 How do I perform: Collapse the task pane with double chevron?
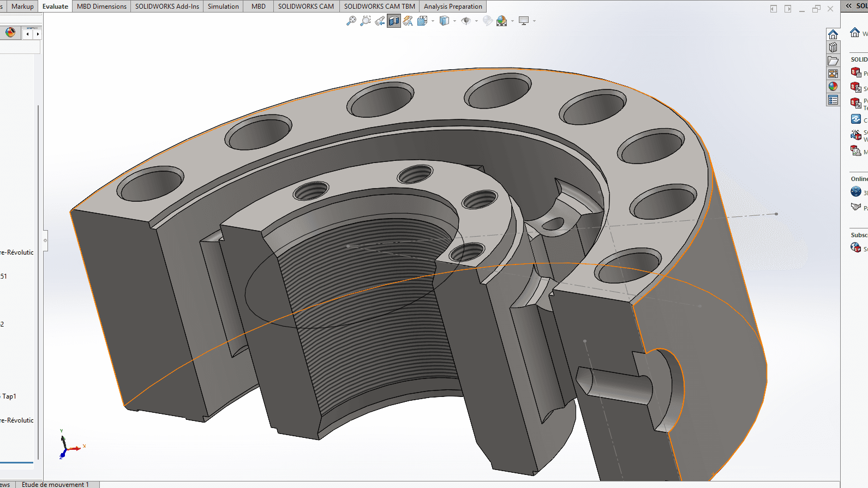pyautogui.click(x=849, y=5)
